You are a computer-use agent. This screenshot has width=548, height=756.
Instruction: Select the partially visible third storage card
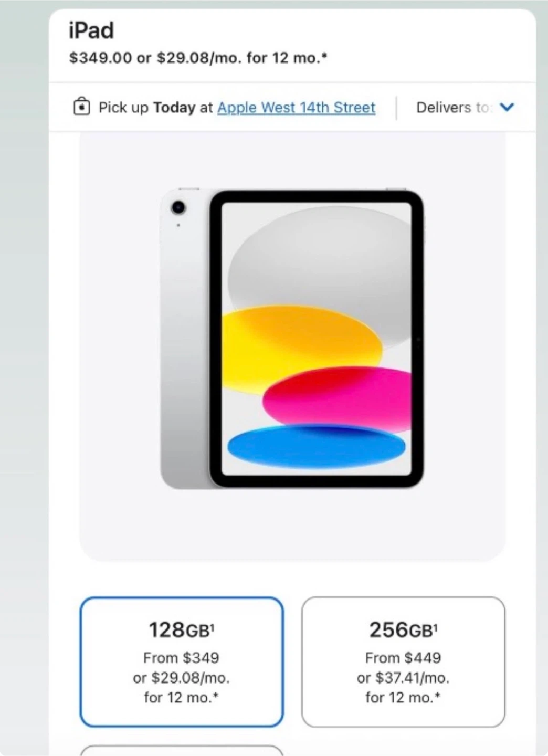tap(182, 751)
